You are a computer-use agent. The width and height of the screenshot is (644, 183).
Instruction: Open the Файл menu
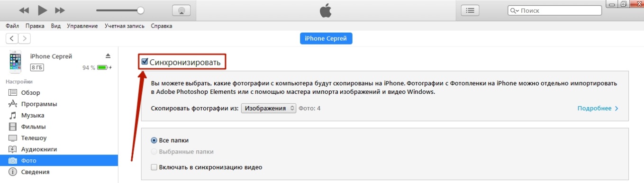pos(12,26)
